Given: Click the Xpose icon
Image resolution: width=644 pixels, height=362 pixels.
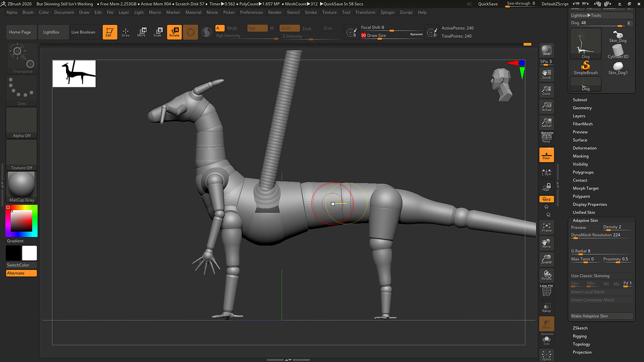Looking at the screenshot, I should point(546,355).
